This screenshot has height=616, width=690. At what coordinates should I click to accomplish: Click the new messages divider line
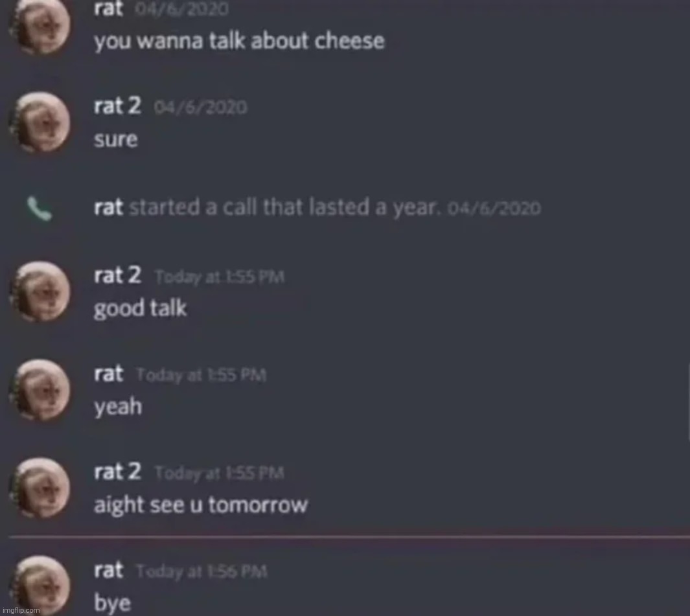(x=349, y=537)
